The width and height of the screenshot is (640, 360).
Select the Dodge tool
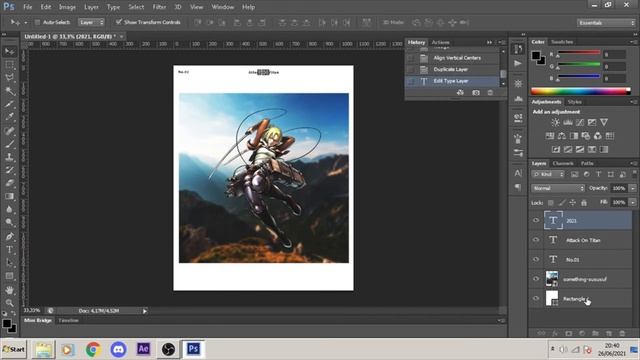coord(9,222)
